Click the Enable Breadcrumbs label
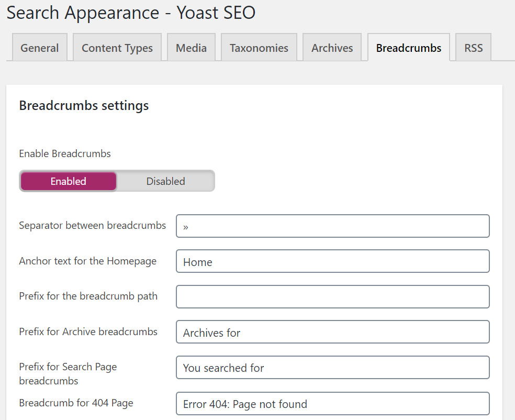Image resolution: width=515 pixels, height=420 pixels. [x=65, y=154]
